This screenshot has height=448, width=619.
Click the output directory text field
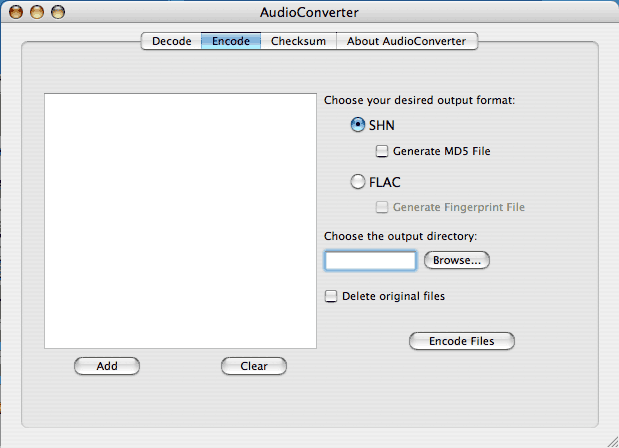pyautogui.click(x=370, y=261)
